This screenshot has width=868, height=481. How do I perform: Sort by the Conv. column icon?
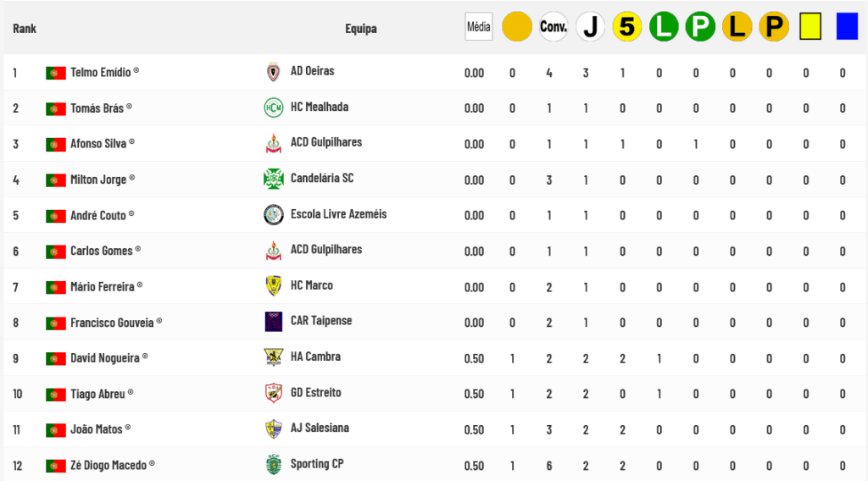tap(554, 27)
